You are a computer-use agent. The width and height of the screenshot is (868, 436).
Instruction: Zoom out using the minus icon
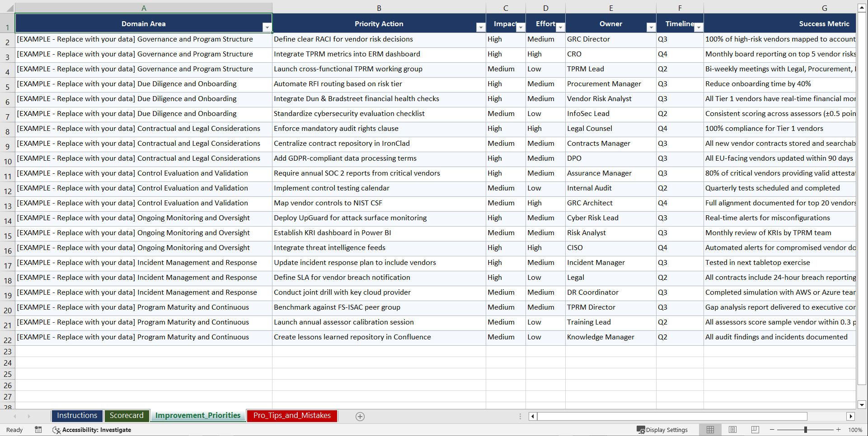[772, 430]
